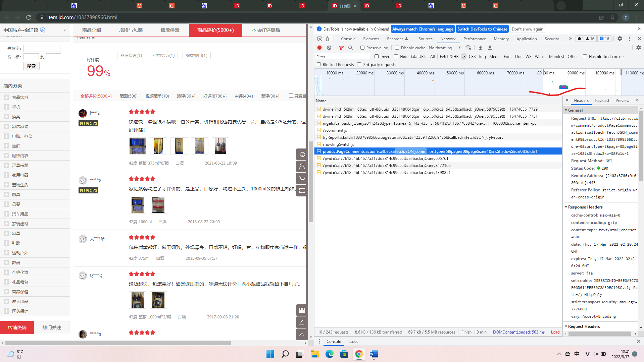Open 规格与包装 product tab
The width and height of the screenshot is (644, 362).
[131, 30]
